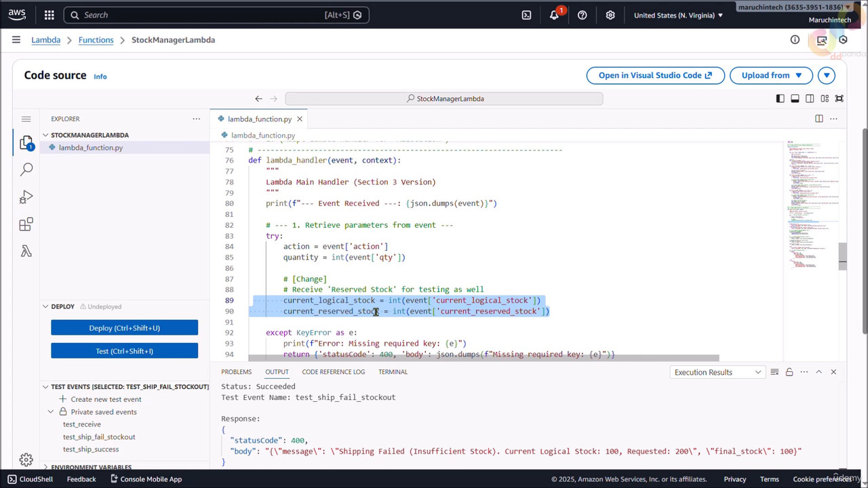Viewport: 868px width, 488px height.
Task: Open the Run and Debug view
Action: [x=26, y=197]
